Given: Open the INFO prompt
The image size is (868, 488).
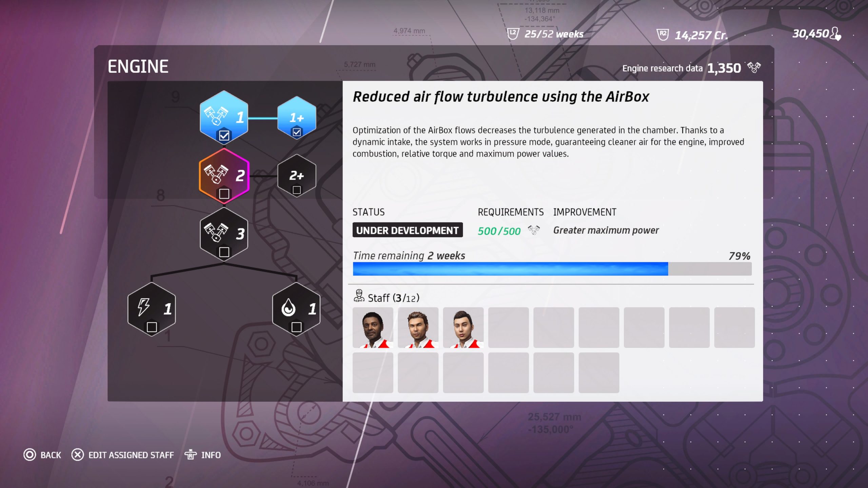Looking at the screenshot, I should coord(202,455).
